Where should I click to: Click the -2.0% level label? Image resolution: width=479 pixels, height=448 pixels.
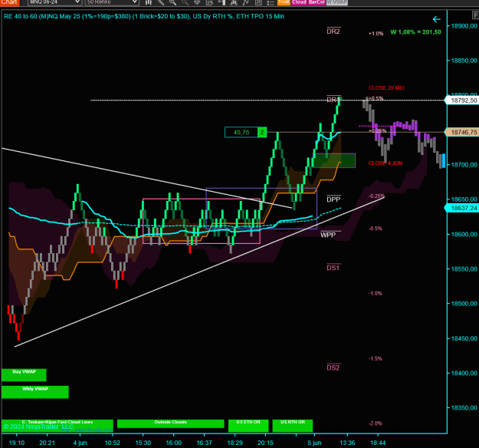376,423
